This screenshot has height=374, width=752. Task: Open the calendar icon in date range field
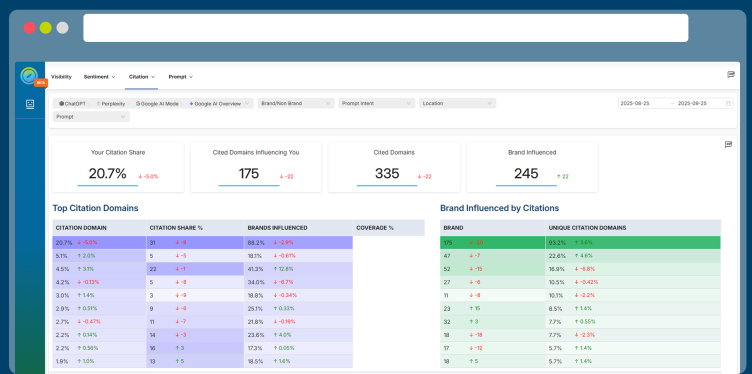point(728,103)
